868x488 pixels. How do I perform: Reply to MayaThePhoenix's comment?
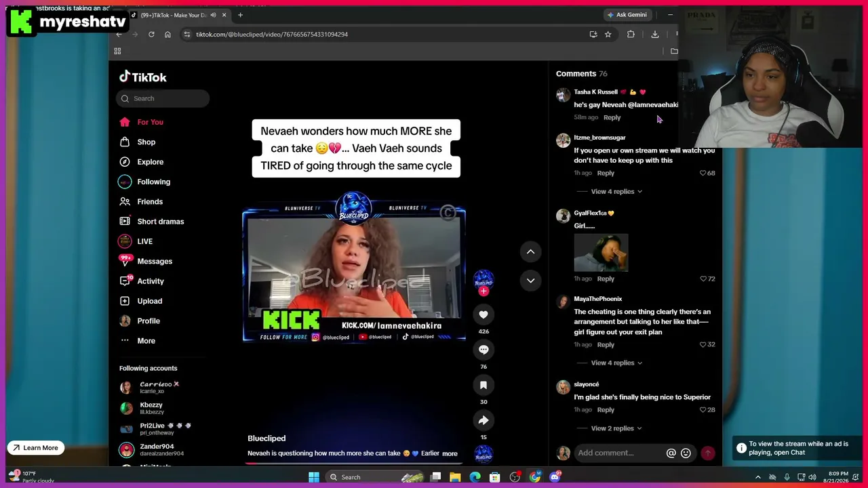606,344
